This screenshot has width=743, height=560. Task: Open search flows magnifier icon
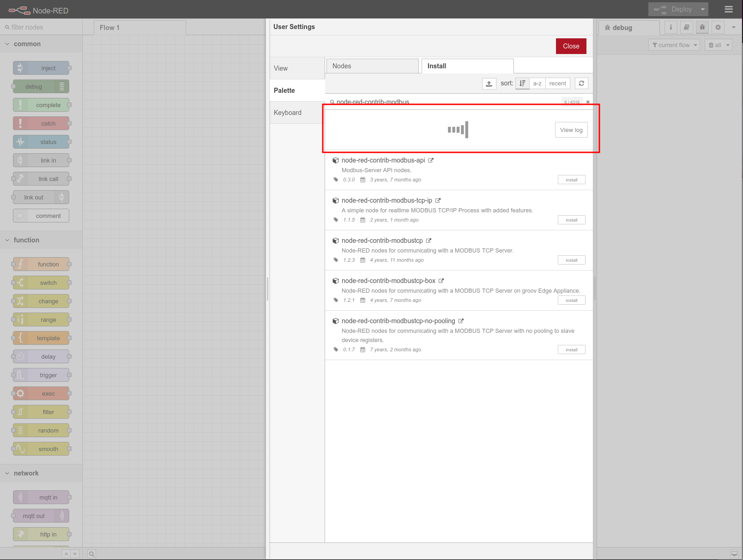click(x=92, y=554)
